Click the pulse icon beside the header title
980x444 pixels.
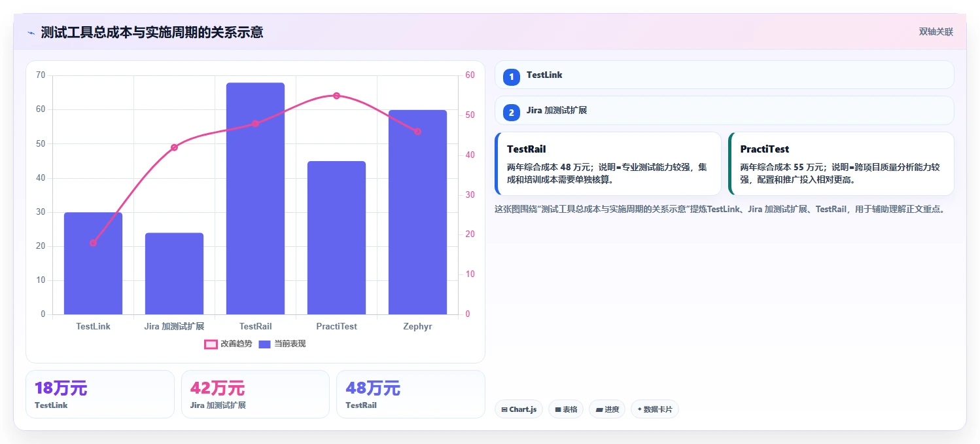tap(31, 33)
